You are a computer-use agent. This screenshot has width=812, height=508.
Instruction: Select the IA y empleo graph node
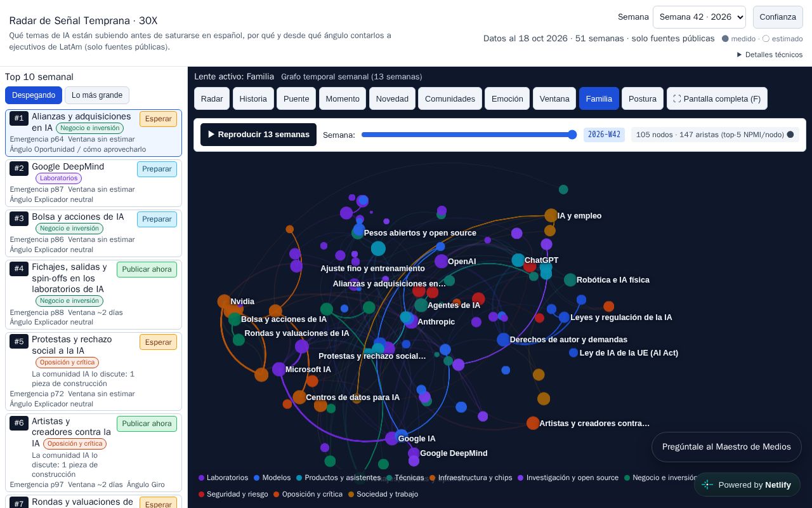(551, 216)
